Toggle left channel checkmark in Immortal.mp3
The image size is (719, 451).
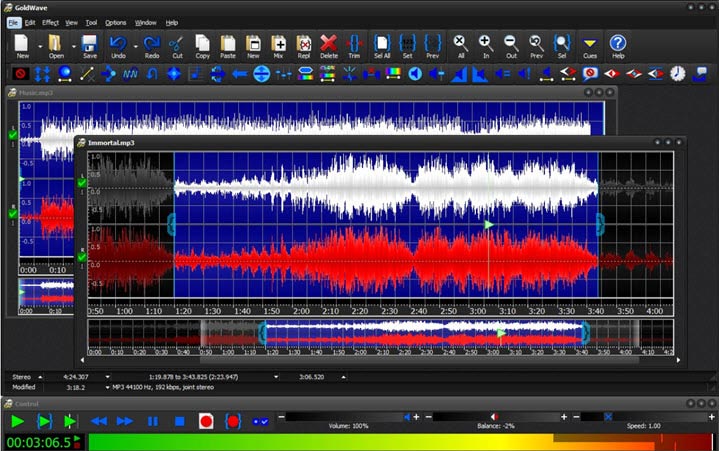[82, 183]
